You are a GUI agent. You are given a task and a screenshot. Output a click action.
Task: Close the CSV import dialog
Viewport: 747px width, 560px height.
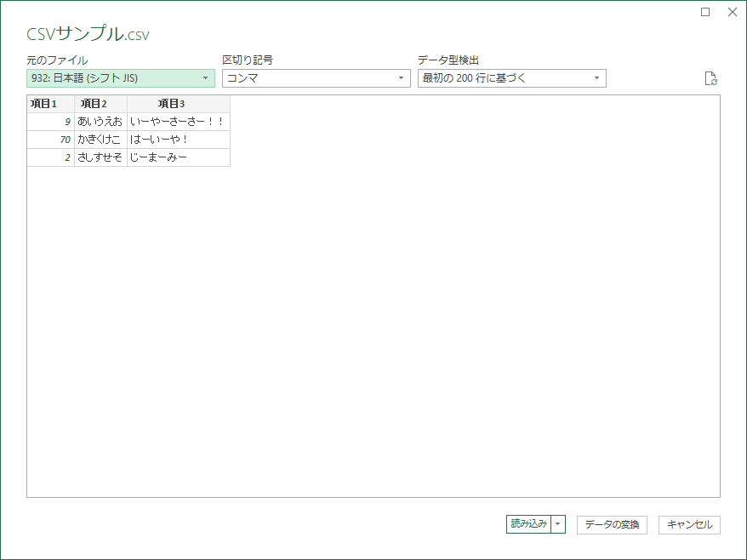pyautogui.click(x=733, y=12)
